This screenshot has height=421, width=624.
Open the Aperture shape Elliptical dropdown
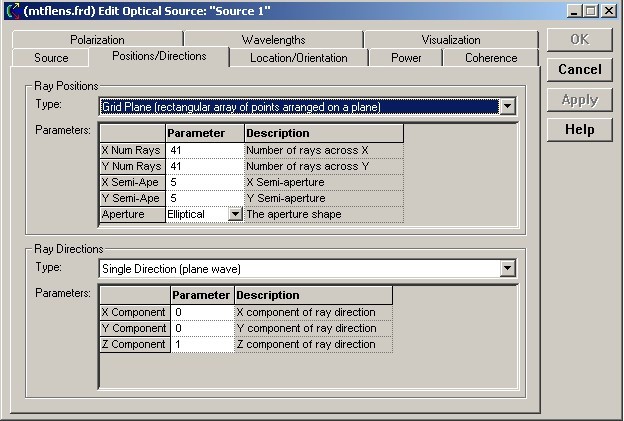coord(235,214)
